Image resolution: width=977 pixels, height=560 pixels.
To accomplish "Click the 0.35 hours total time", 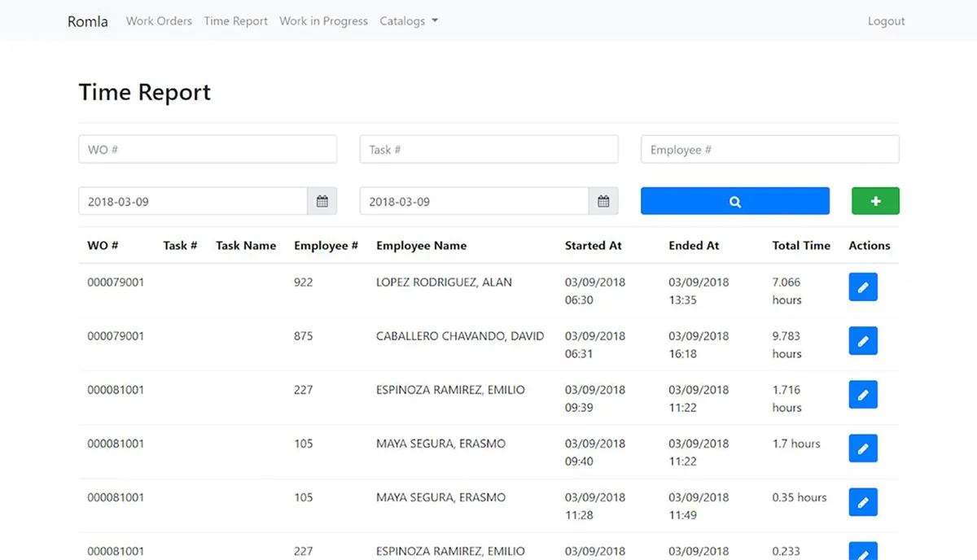I will pyautogui.click(x=800, y=497).
